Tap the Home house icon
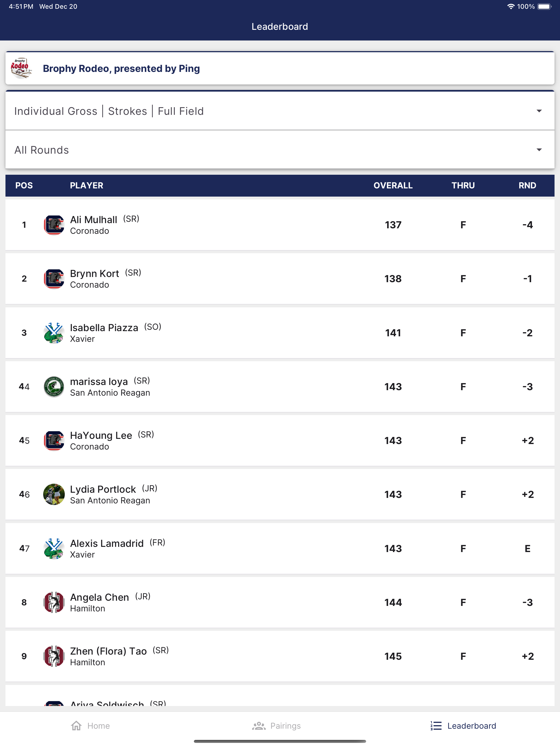This screenshot has width=560, height=747. point(76,725)
